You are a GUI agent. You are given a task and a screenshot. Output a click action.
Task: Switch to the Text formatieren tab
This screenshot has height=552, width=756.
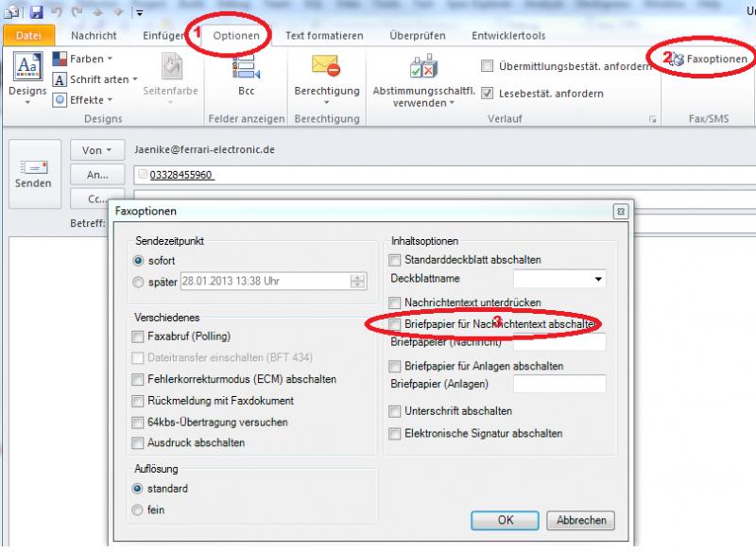click(x=324, y=36)
